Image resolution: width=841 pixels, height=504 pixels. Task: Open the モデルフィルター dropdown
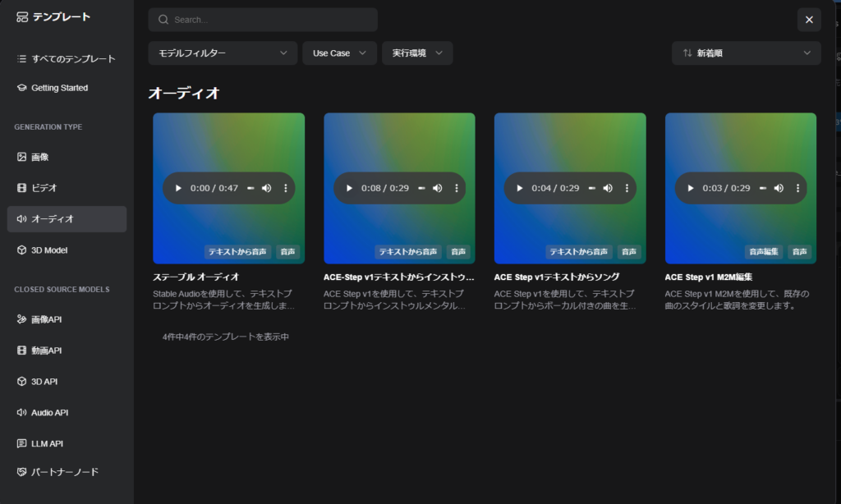(x=222, y=53)
